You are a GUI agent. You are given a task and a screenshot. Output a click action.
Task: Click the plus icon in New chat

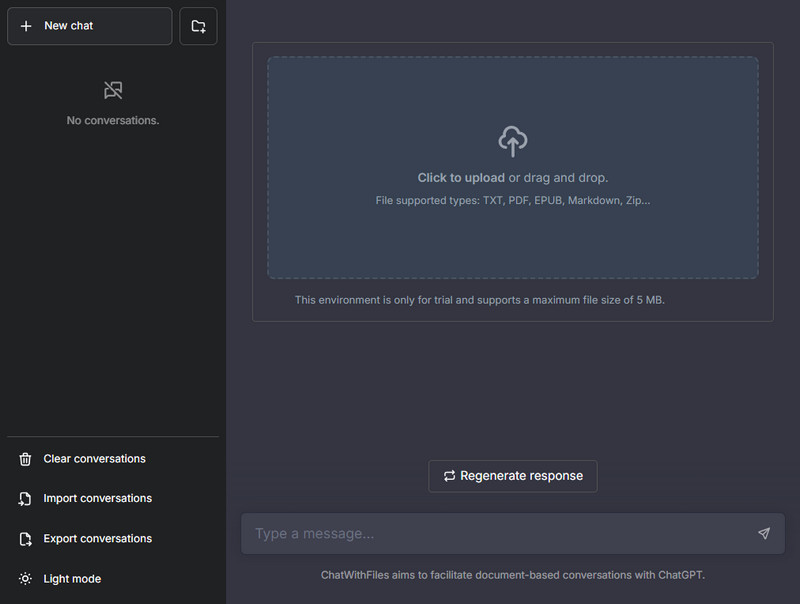[x=26, y=26]
